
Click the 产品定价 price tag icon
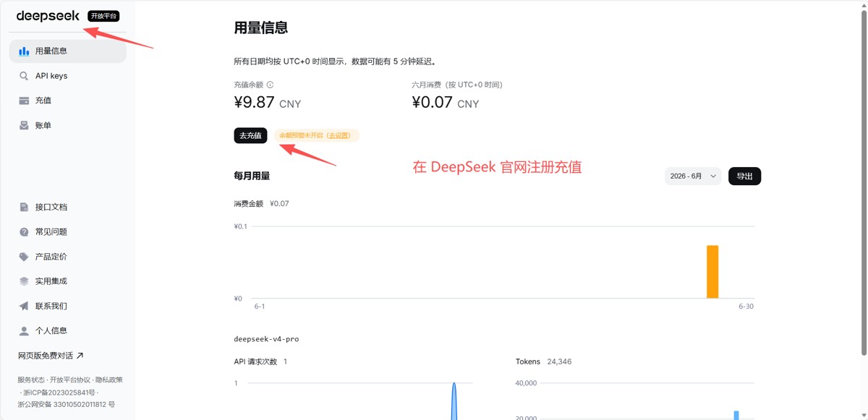[24, 257]
